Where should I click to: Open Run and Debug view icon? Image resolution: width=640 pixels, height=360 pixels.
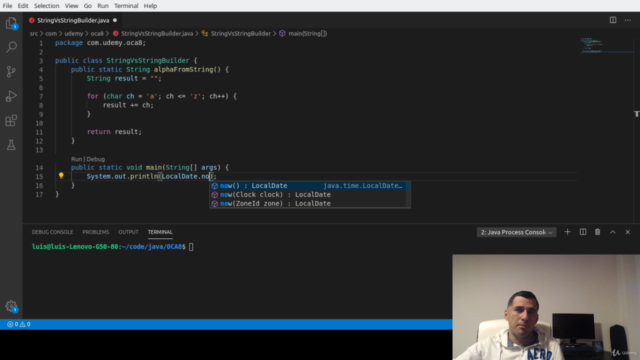[11, 96]
